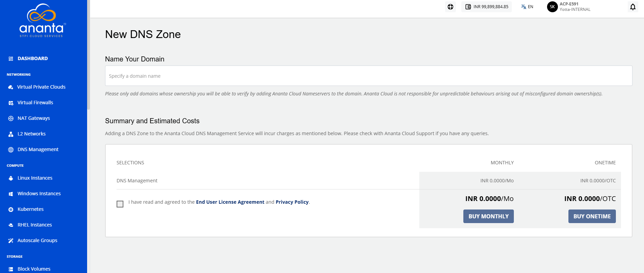Tick the license agreement checkbox
644x273 pixels.
[x=120, y=204]
